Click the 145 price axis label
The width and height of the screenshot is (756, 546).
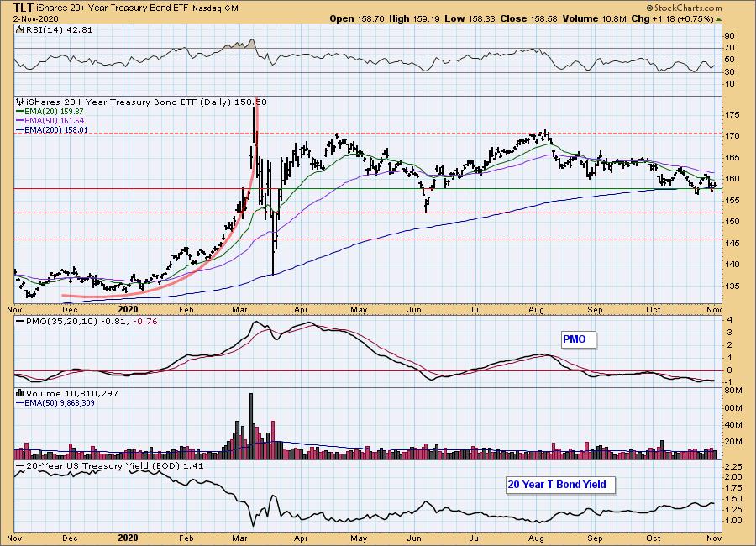coord(731,243)
